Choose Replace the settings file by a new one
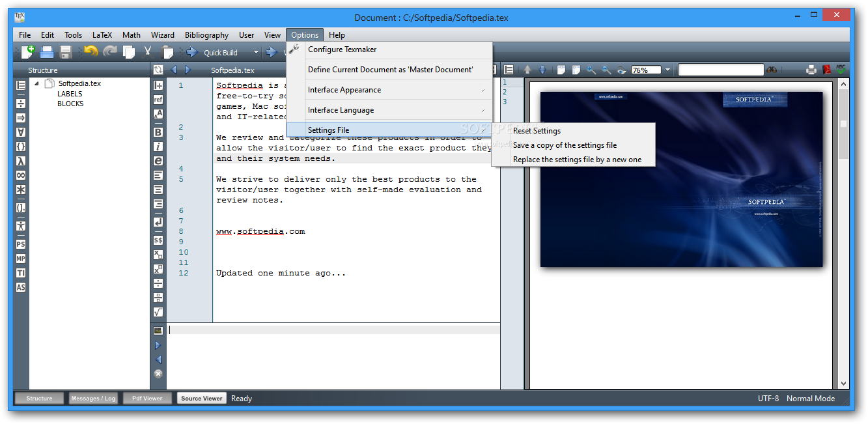 (573, 160)
